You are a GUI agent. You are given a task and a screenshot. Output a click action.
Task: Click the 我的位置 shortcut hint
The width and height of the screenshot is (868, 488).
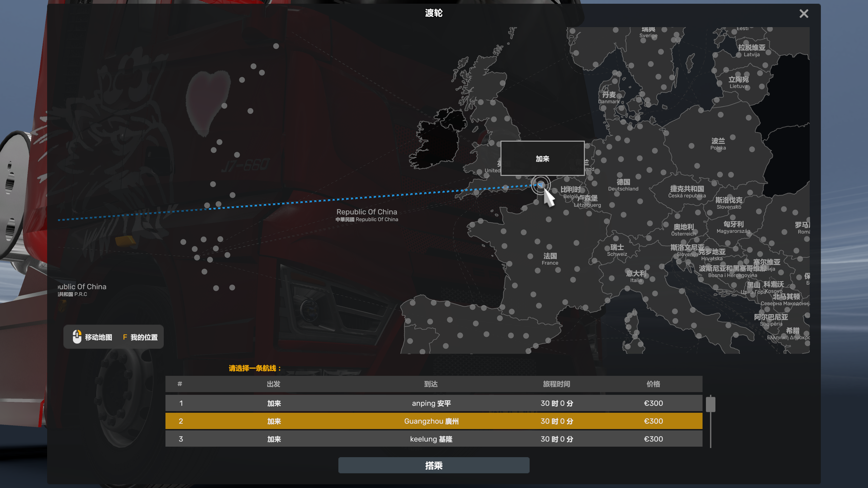click(140, 337)
